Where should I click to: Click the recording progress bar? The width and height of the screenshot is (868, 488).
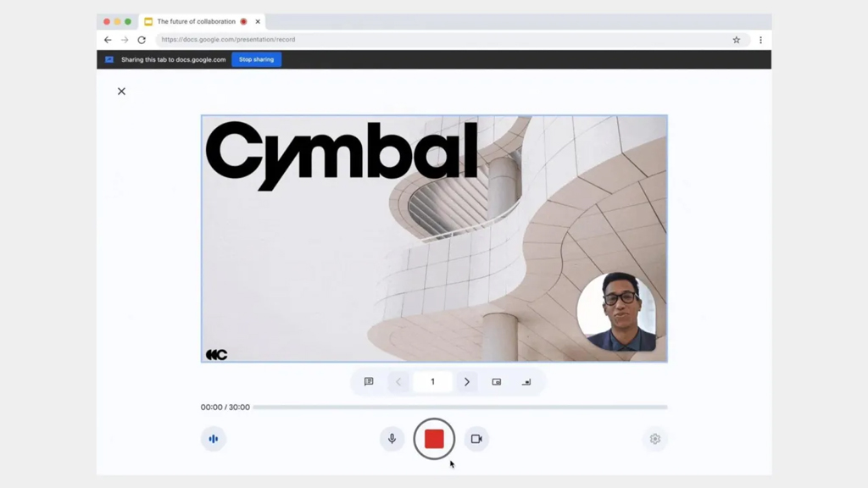(x=460, y=408)
